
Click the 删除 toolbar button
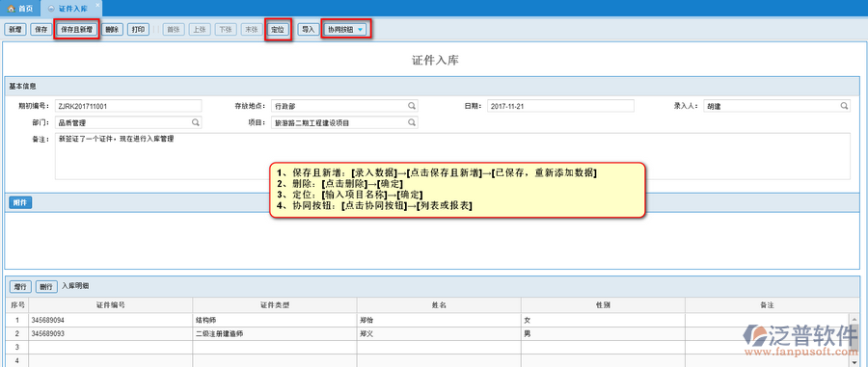[x=113, y=30]
